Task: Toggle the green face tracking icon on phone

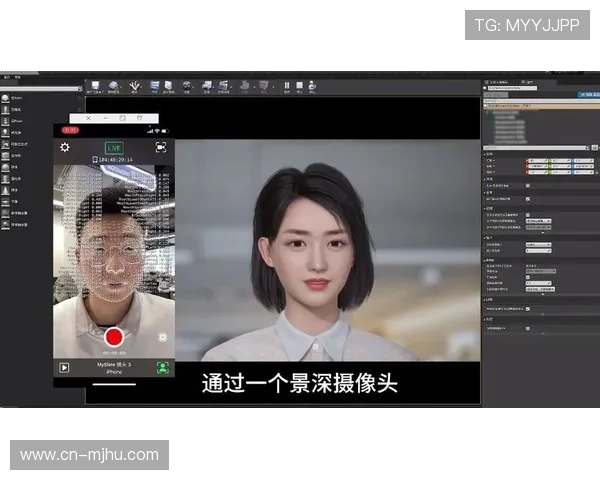Action: coord(163,368)
